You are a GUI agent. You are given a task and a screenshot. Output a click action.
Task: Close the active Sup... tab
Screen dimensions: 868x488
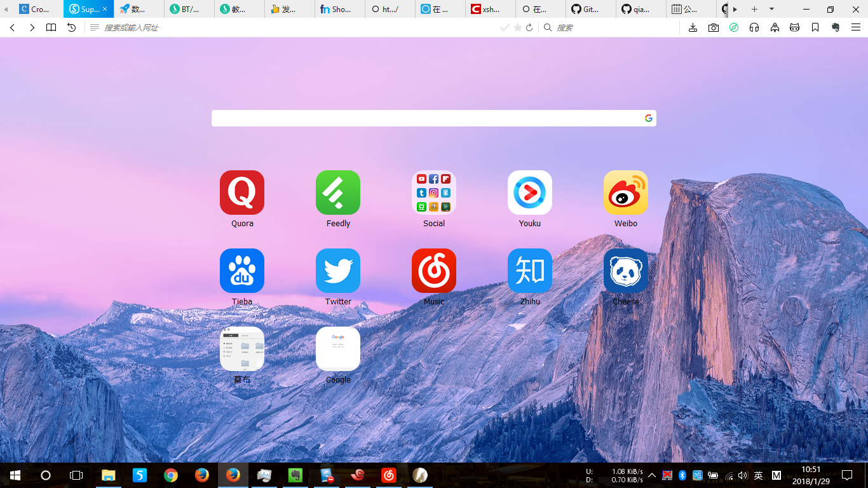coord(105,10)
